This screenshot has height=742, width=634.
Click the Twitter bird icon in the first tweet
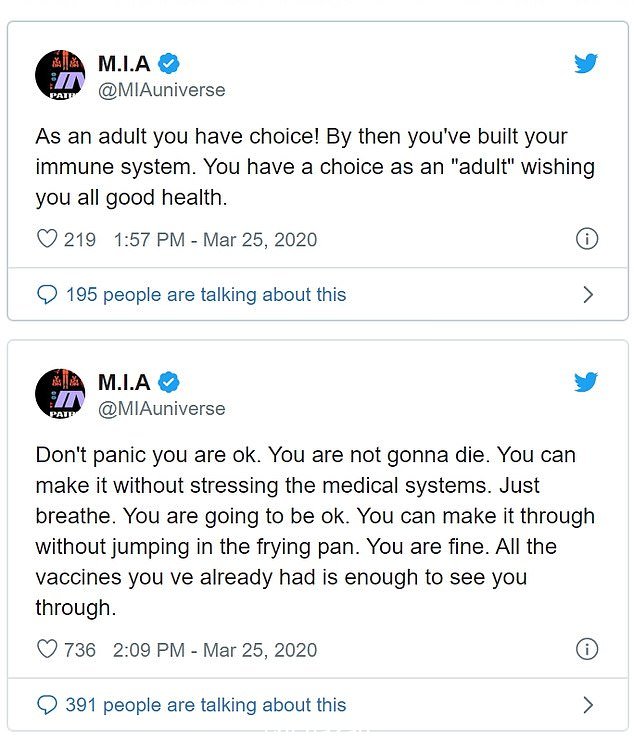586,63
